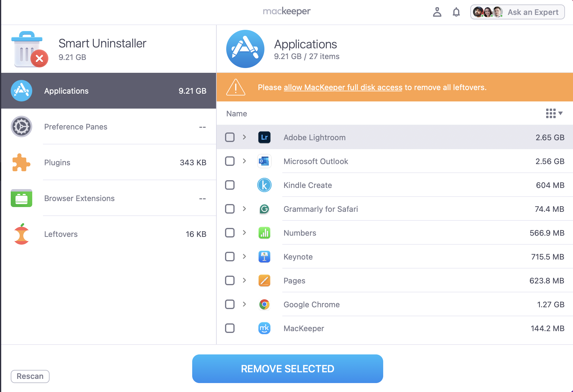Click the Browser Extensions icon
This screenshot has height=392, width=573.
21,198
